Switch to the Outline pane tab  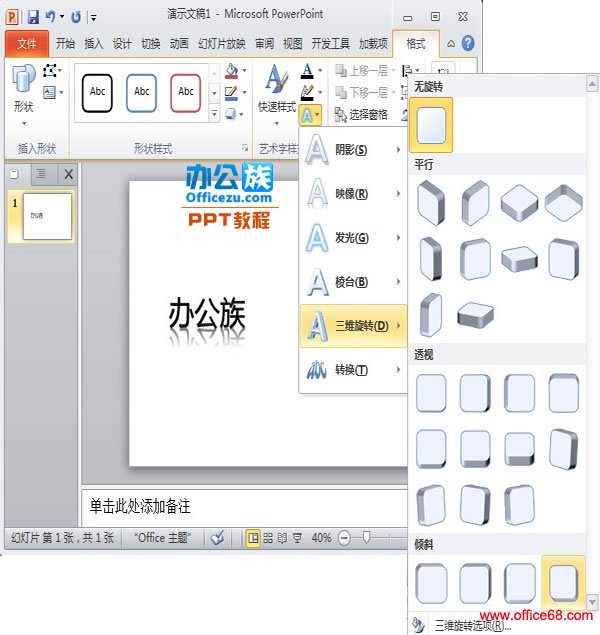coord(41,175)
